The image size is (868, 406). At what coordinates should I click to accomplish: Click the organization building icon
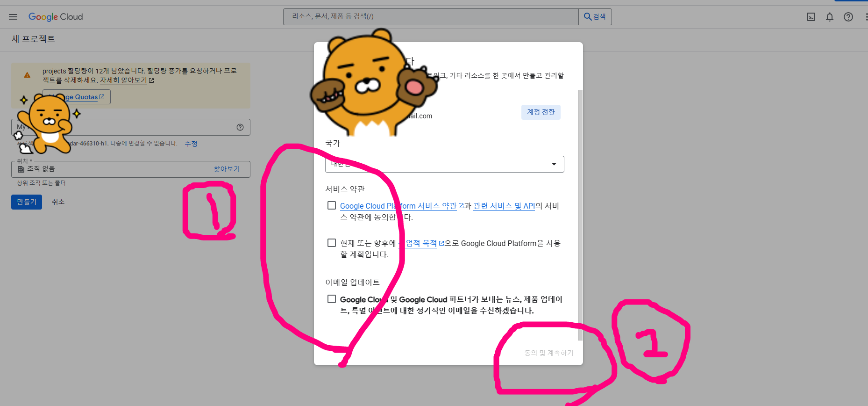coord(21,169)
